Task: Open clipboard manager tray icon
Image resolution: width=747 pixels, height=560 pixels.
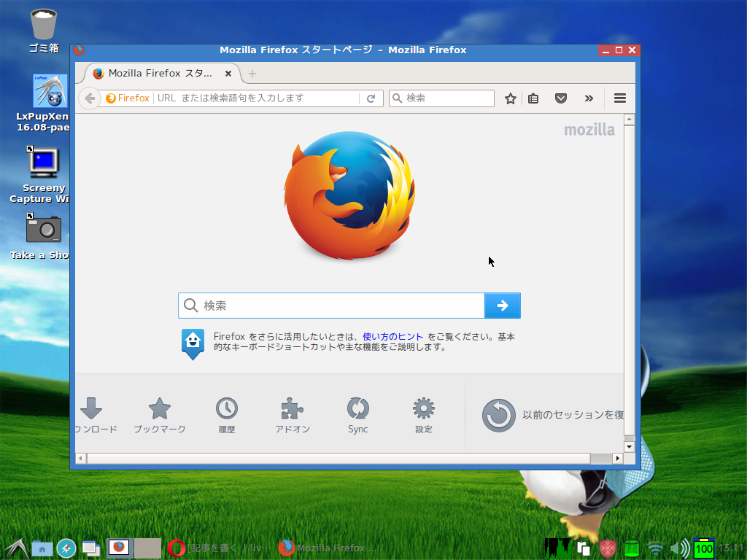Action: click(584, 548)
